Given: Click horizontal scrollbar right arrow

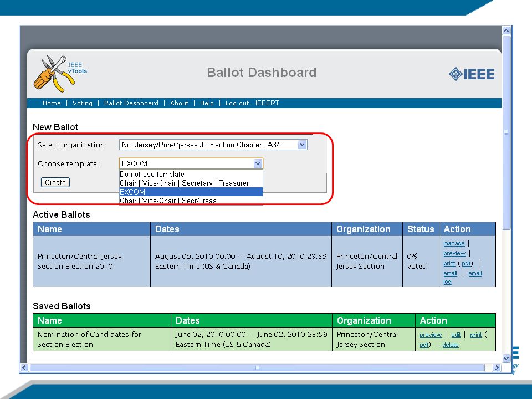Looking at the screenshot, I should [x=497, y=368].
